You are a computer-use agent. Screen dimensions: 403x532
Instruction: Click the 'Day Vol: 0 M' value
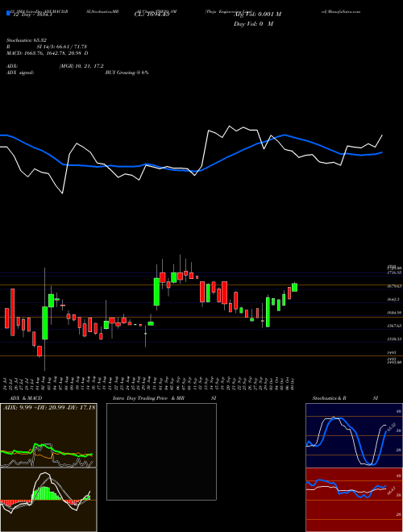tap(253, 24)
